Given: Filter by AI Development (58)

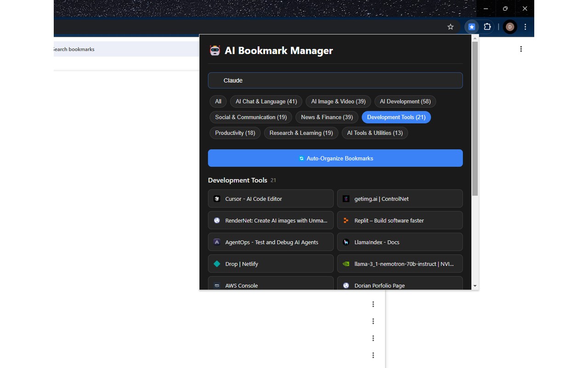Looking at the screenshot, I should click(405, 101).
